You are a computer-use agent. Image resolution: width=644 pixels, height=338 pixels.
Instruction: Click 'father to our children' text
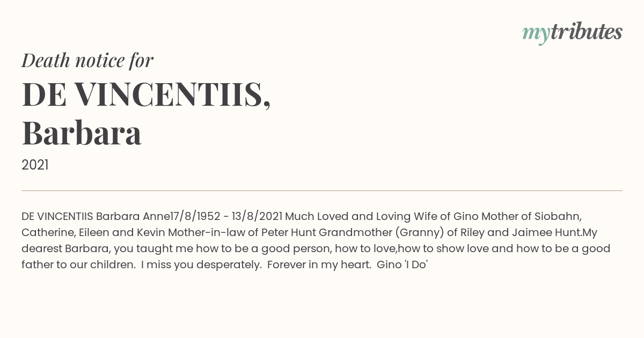coord(78,265)
